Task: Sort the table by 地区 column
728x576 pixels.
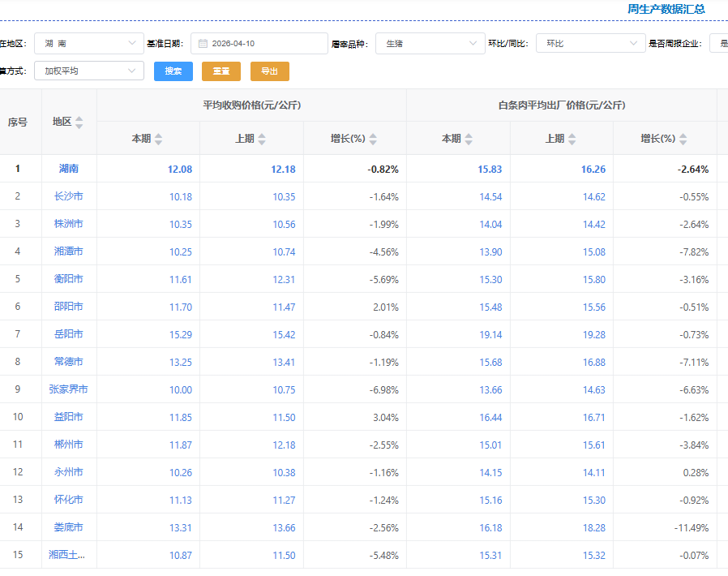Action: [79, 123]
